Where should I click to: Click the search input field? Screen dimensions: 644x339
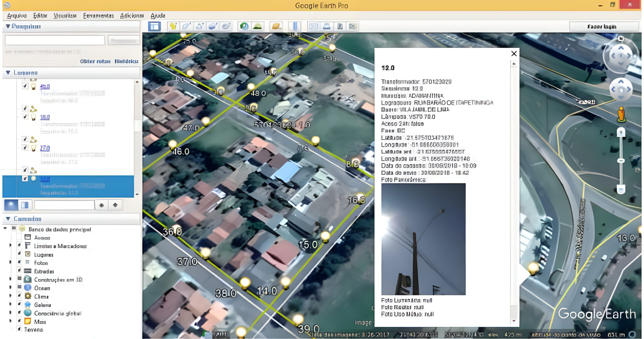point(55,40)
